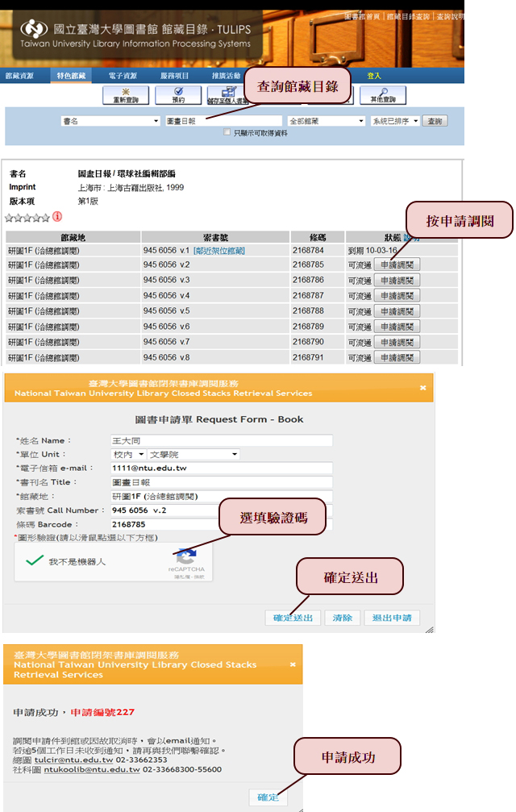
Task: Click the red info icon beside rating stars
Action: pos(57,216)
